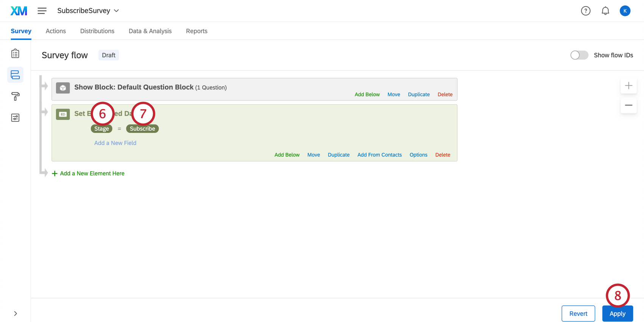Click the Apply button
This screenshot has width=644, height=322.
tap(617, 314)
